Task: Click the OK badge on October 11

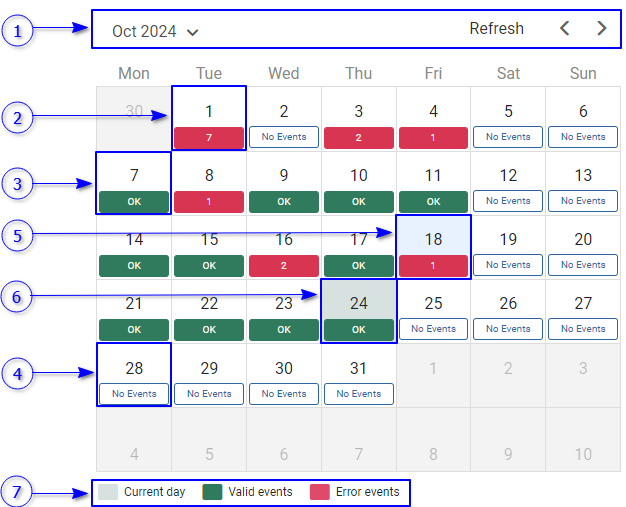Action: 433,201
